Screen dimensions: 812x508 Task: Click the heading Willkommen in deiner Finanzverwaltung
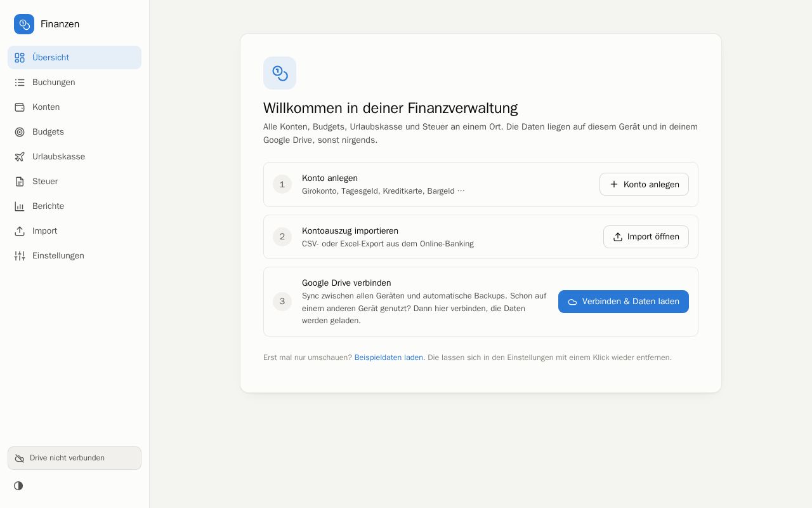(390, 108)
